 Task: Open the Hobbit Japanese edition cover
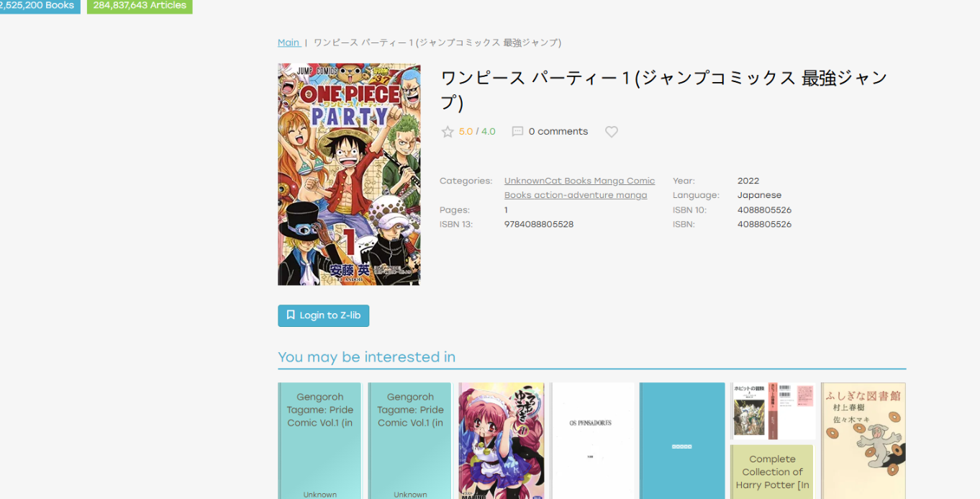772,411
